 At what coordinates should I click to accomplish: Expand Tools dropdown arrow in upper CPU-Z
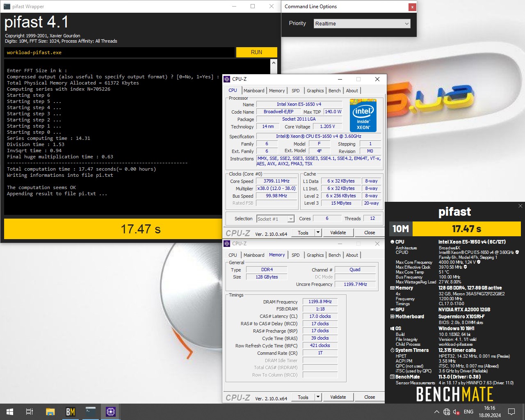(x=318, y=233)
